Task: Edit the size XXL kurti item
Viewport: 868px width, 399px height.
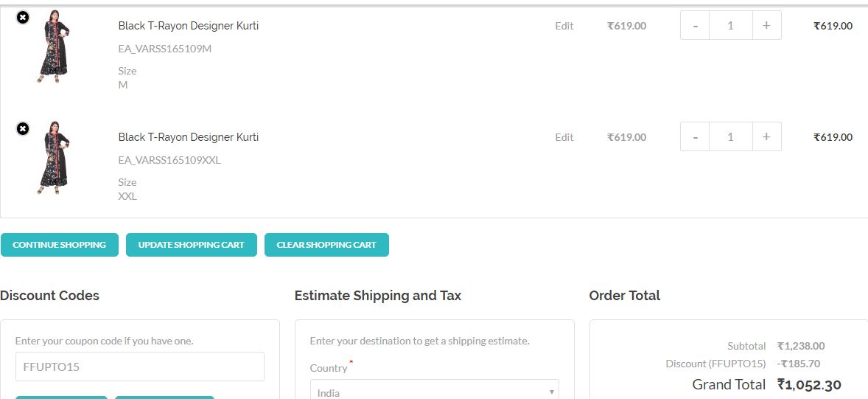Action: 564,137
